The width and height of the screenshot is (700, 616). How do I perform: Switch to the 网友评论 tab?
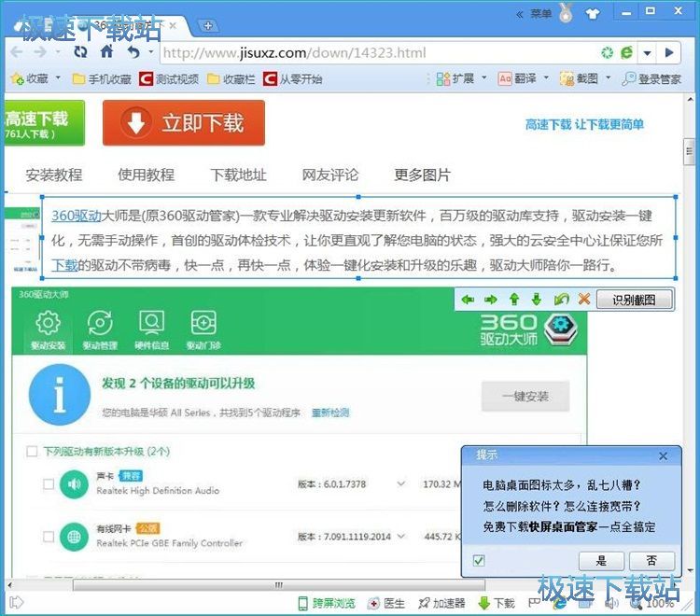(330, 175)
